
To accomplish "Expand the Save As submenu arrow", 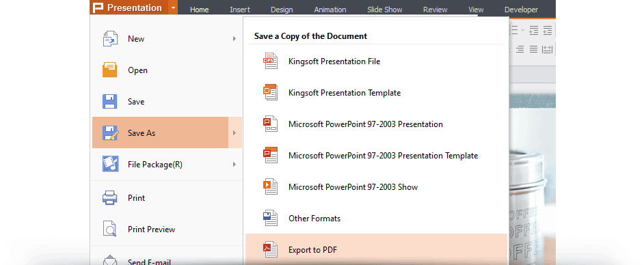I will click(x=234, y=133).
